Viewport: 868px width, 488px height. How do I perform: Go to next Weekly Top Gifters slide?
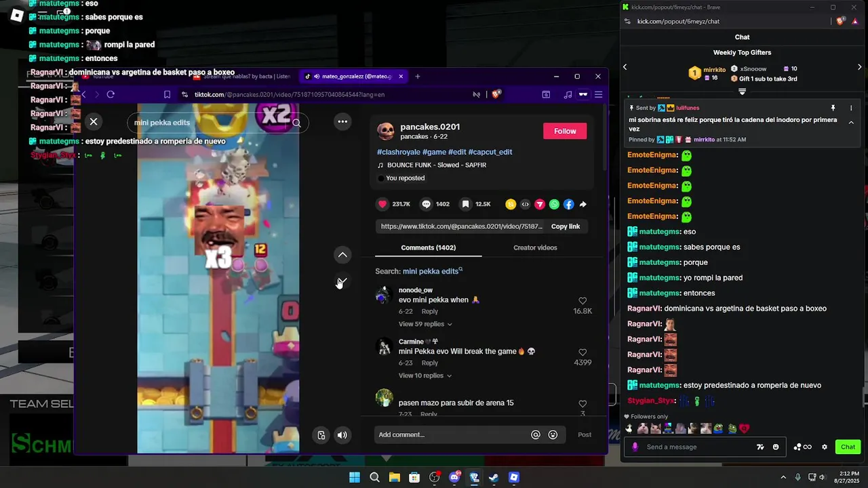click(x=859, y=67)
